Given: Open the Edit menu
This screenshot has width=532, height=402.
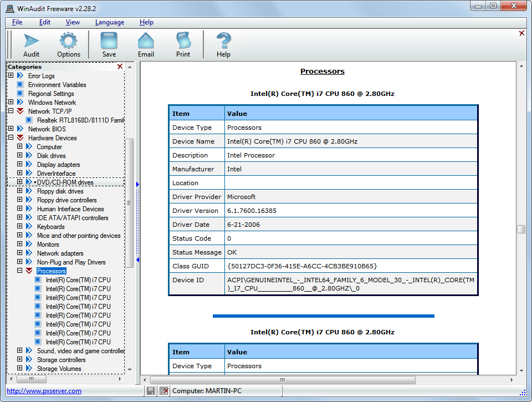Looking at the screenshot, I should pyautogui.click(x=45, y=22).
